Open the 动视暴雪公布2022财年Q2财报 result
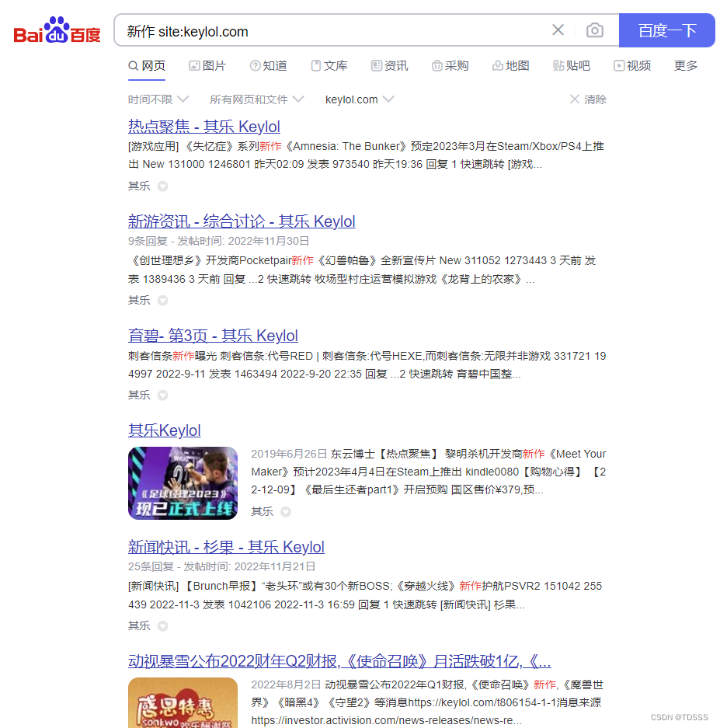 click(x=339, y=660)
